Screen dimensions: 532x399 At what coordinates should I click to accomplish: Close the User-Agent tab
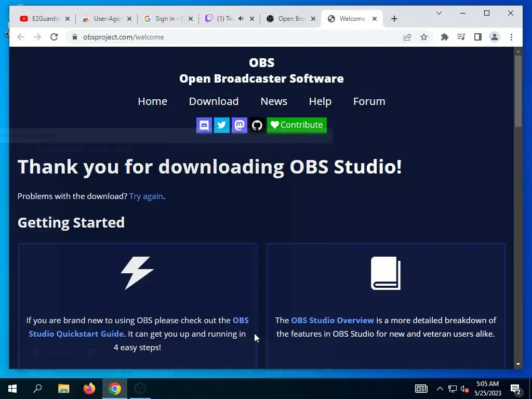tap(129, 19)
